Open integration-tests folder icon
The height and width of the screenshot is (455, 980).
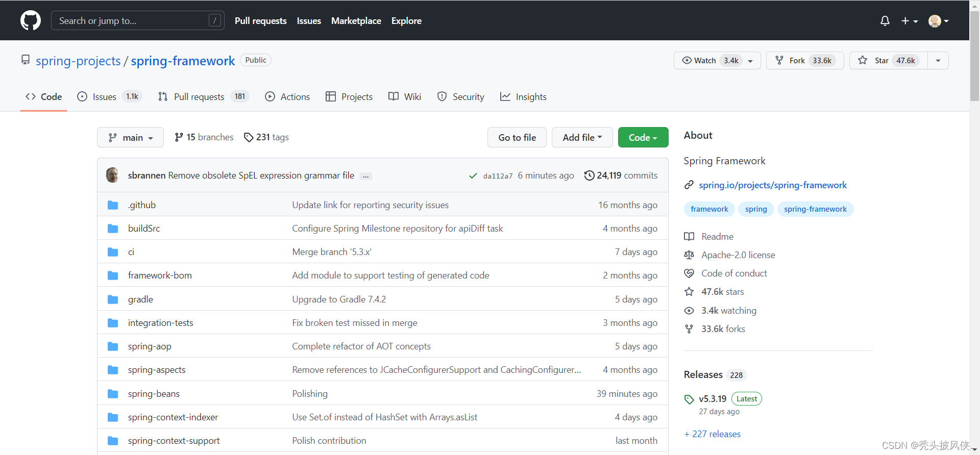(x=113, y=323)
